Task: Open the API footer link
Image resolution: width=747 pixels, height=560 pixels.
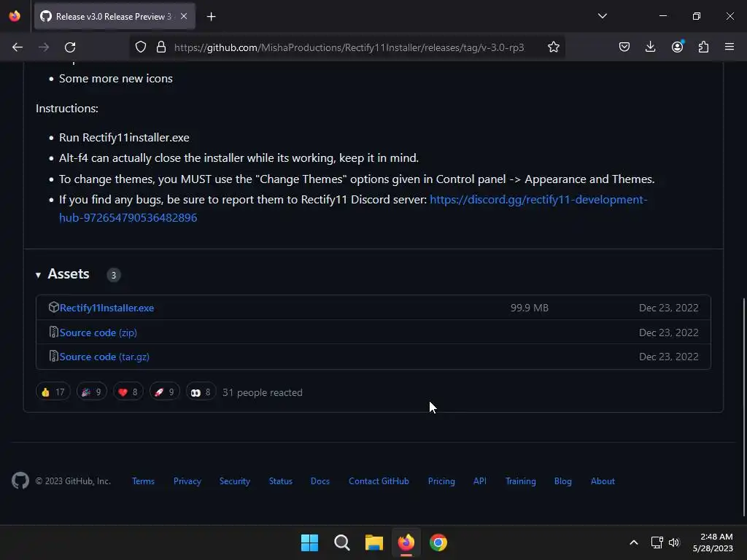Action: (x=480, y=481)
